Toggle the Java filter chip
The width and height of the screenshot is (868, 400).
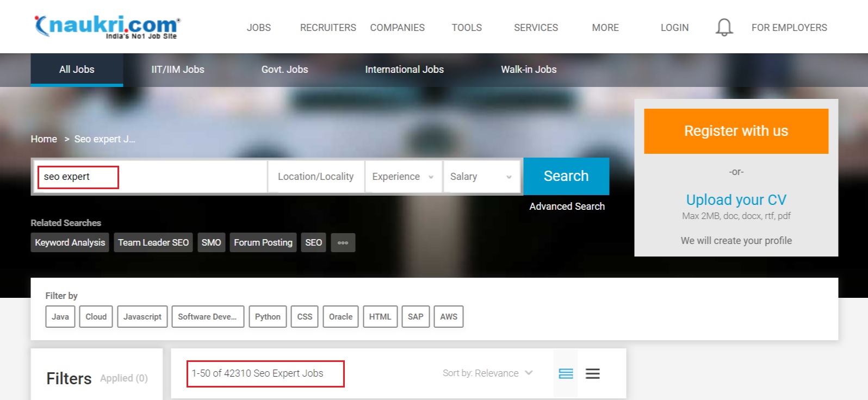60,317
